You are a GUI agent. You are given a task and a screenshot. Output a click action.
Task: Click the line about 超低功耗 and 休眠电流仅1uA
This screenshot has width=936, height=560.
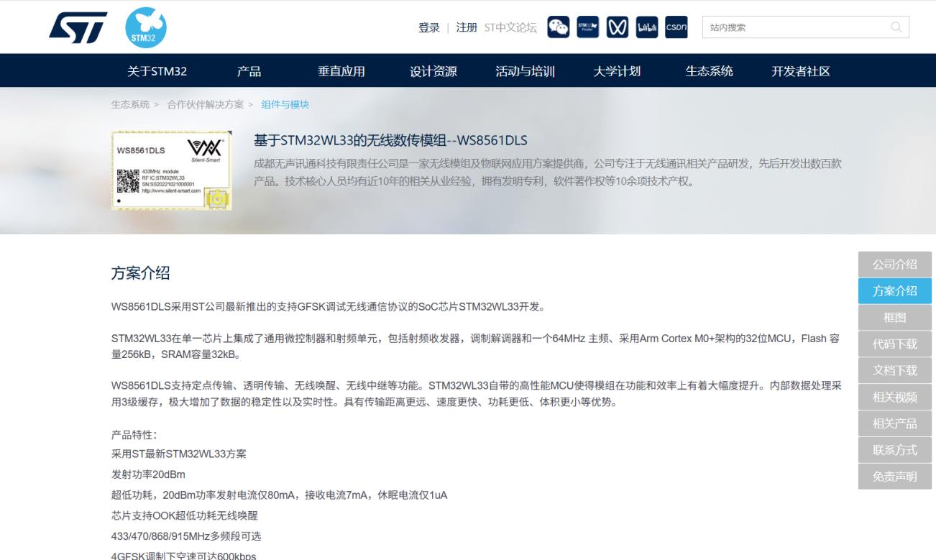(280, 495)
